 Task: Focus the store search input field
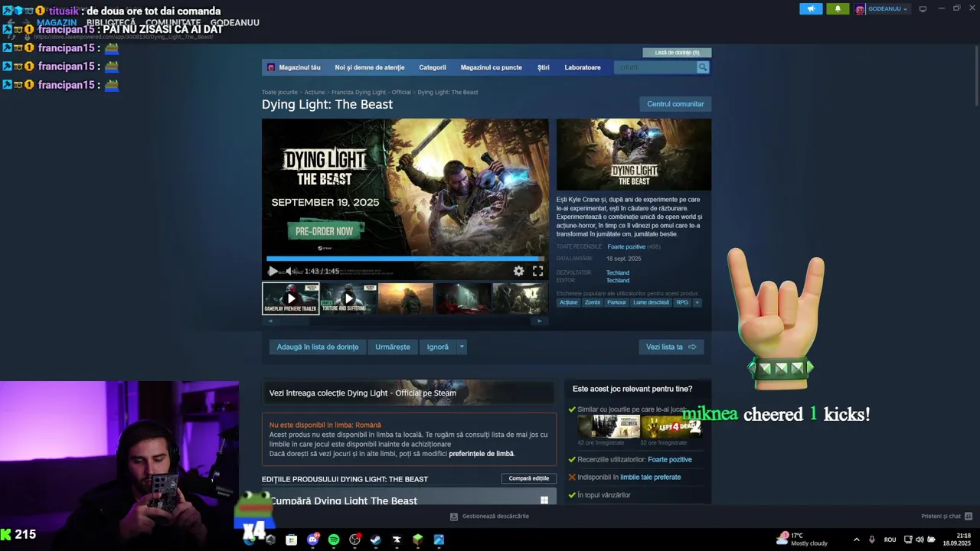656,67
